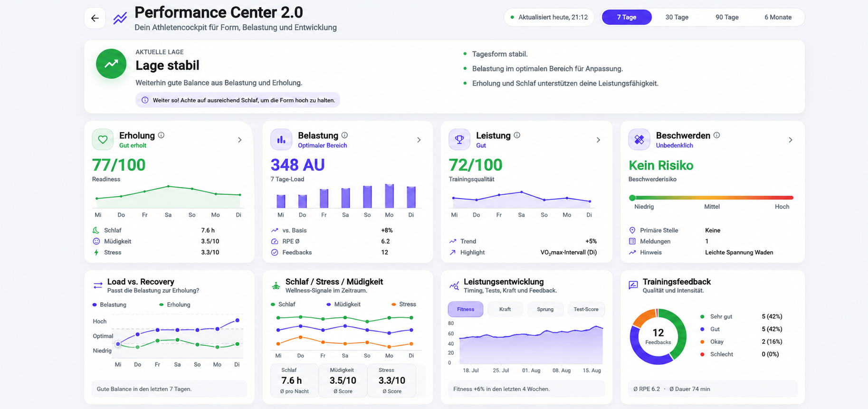Click the Müdigkeit 3.5/10 summary tile

pyautogui.click(x=343, y=380)
